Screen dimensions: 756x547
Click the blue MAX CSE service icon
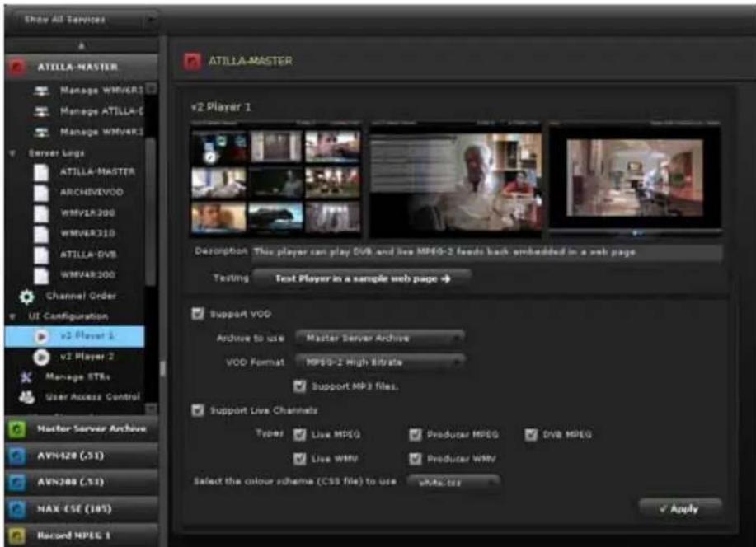pyautogui.click(x=17, y=509)
